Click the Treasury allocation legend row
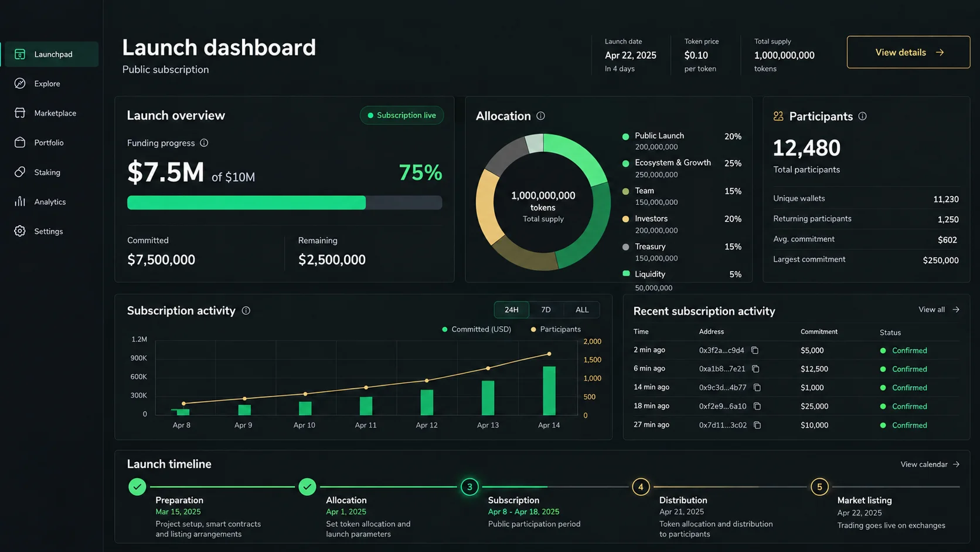The width and height of the screenshot is (980, 552). [x=682, y=252]
